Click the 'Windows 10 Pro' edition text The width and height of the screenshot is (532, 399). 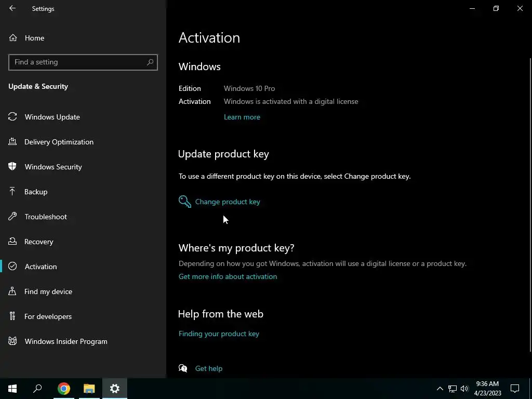click(249, 88)
